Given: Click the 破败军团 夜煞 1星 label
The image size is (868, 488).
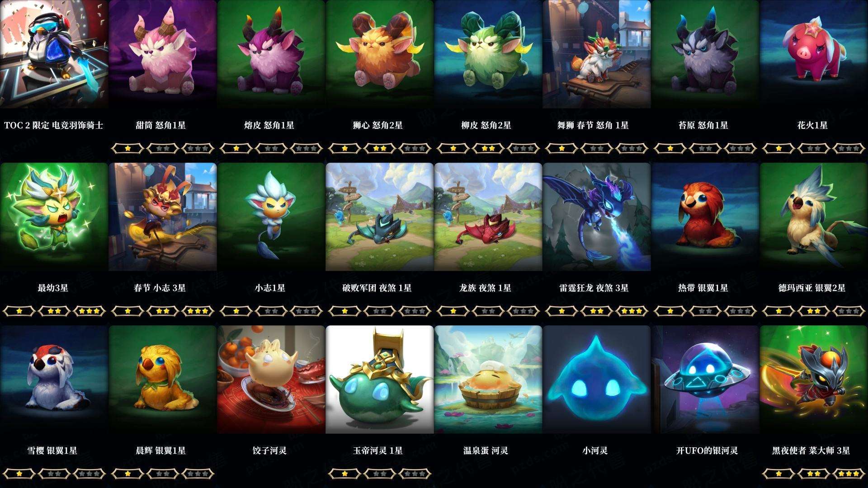Looking at the screenshot, I should tap(377, 288).
